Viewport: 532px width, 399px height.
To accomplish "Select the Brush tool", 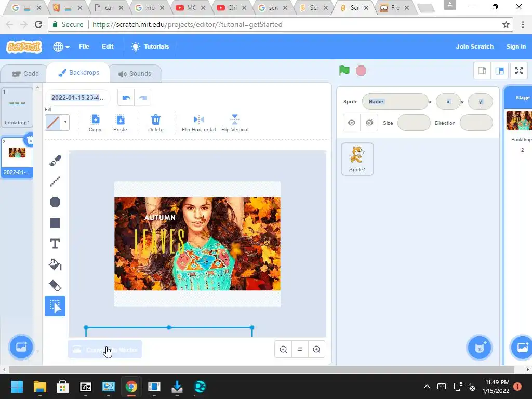I will [x=55, y=160].
